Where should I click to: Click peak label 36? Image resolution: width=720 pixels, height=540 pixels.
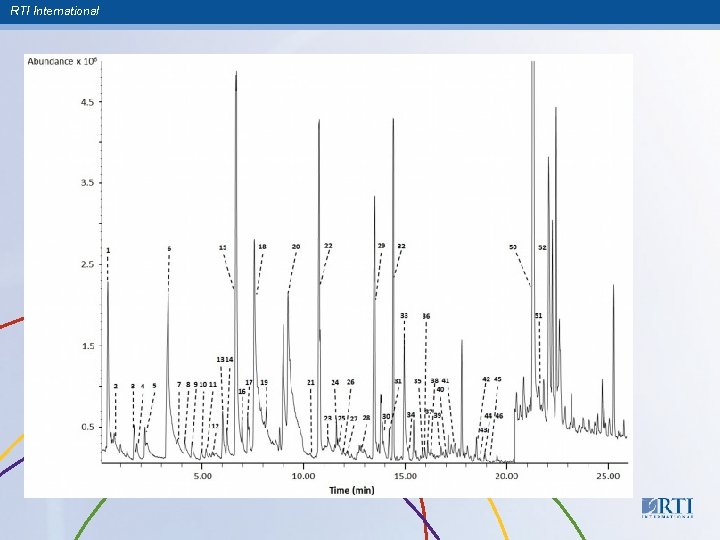click(x=426, y=316)
